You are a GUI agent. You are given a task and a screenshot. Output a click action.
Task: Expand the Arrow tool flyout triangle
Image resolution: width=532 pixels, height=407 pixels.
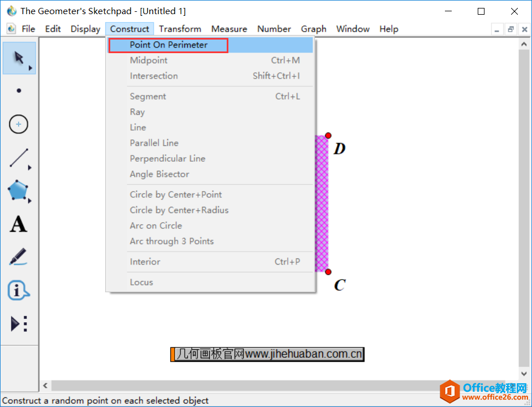[31, 68]
